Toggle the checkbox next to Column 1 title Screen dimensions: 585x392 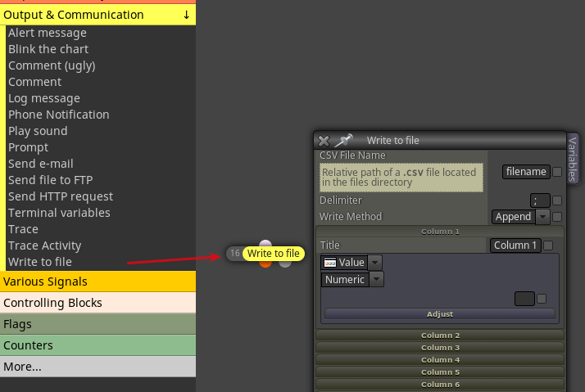point(548,246)
